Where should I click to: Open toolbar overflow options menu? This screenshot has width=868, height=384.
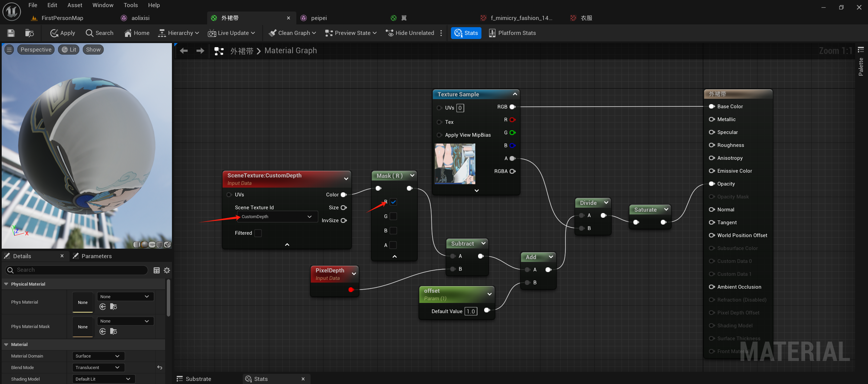[441, 33]
